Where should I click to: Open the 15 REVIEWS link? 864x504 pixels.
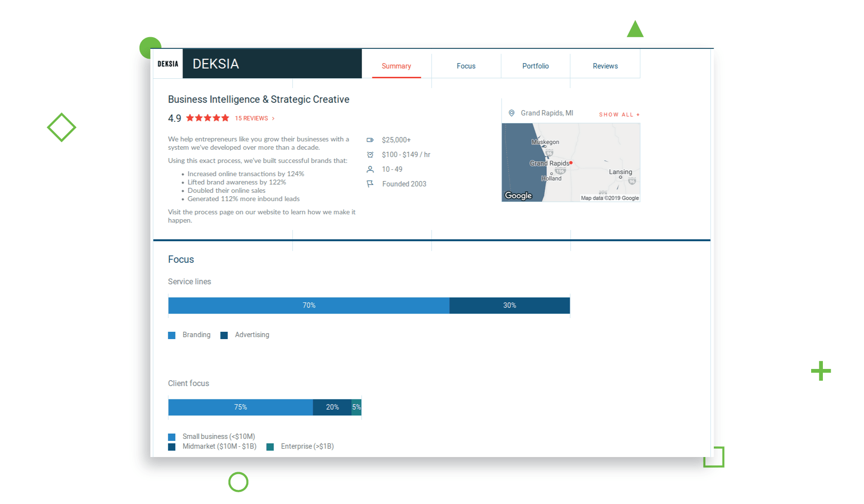tap(255, 118)
